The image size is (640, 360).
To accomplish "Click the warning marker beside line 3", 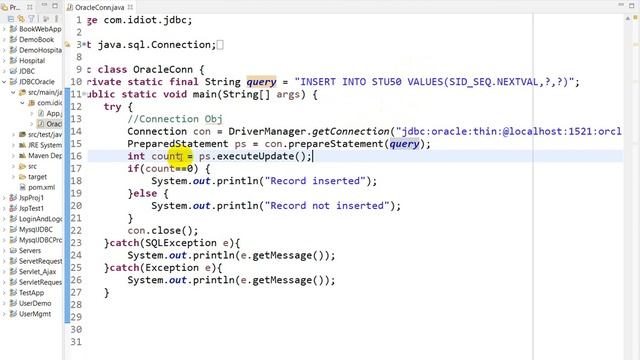I will [x=68, y=44].
